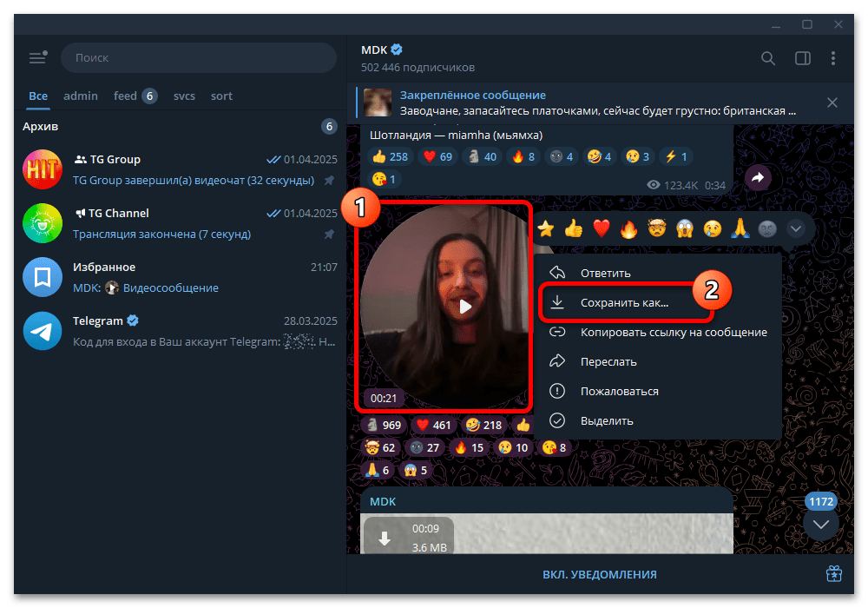This screenshot has height=608, width=868.
Task: Toggle the screaming face 5 reaction
Action: click(x=416, y=470)
